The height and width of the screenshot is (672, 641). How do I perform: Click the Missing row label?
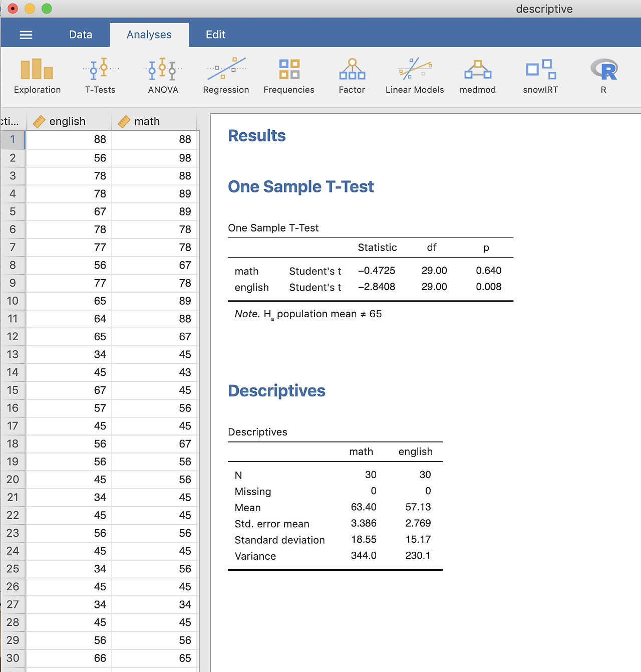point(253,492)
